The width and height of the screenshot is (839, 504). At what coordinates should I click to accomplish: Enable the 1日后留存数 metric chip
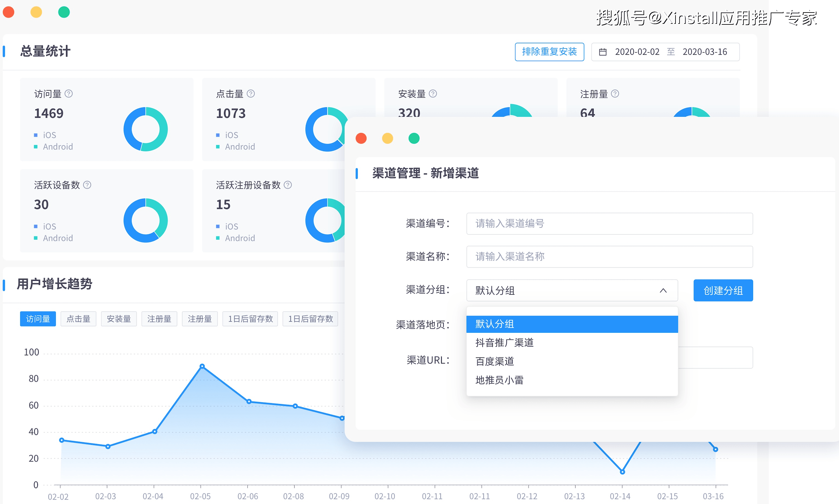pyautogui.click(x=250, y=319)
